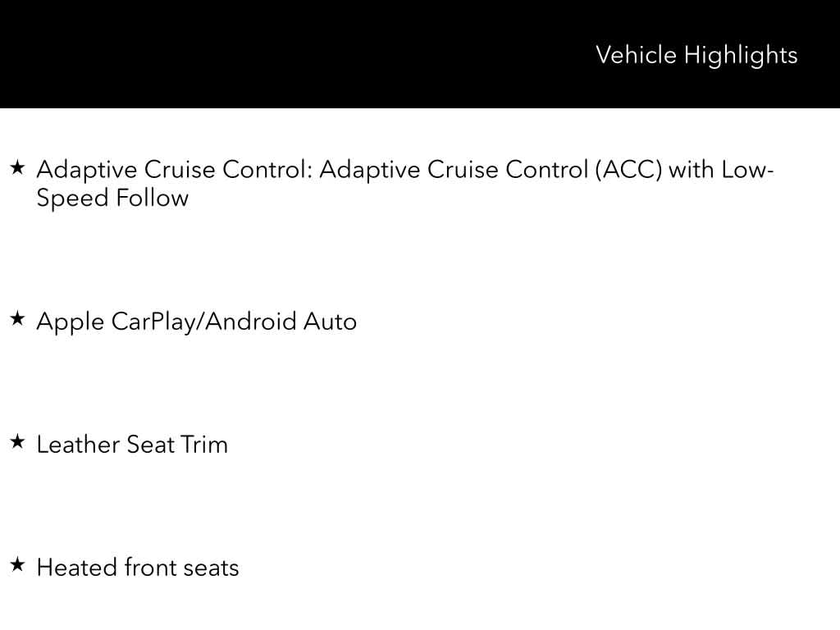
Task: Click the "seats" word in last bullet
Action: [x=211, y=567]
